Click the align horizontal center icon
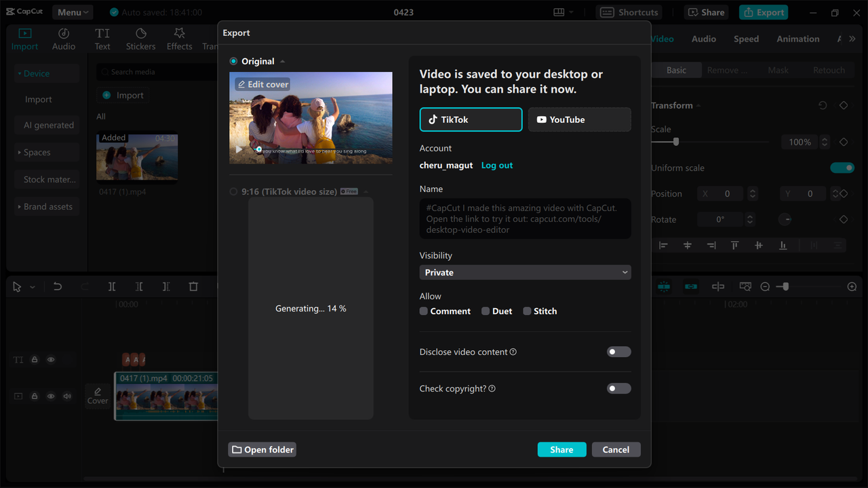The width and height of the screenshot is (868, 488). tap(687, 245)
